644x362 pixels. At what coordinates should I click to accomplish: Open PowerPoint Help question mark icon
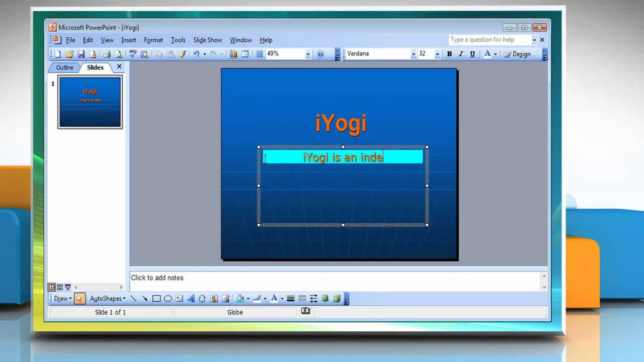click(x=320, y=54)
